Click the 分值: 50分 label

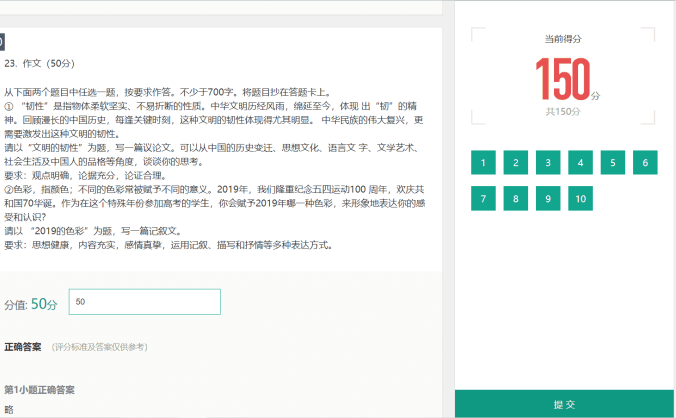31,304
